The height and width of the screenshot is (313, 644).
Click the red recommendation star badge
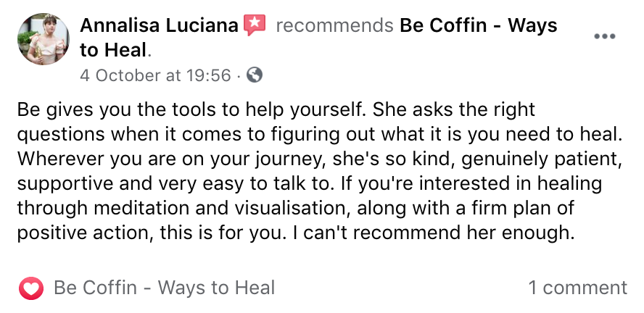click(x=255, y=26)
